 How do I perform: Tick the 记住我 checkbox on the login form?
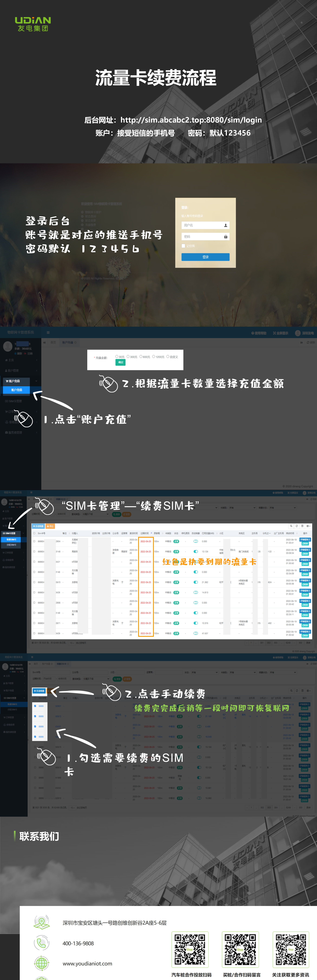[x=183, y=246]
